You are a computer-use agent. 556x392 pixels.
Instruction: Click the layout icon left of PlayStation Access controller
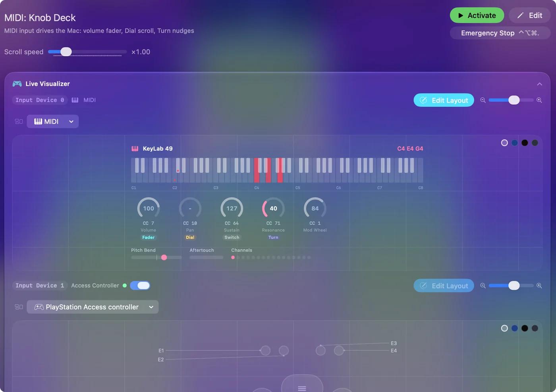19,307
